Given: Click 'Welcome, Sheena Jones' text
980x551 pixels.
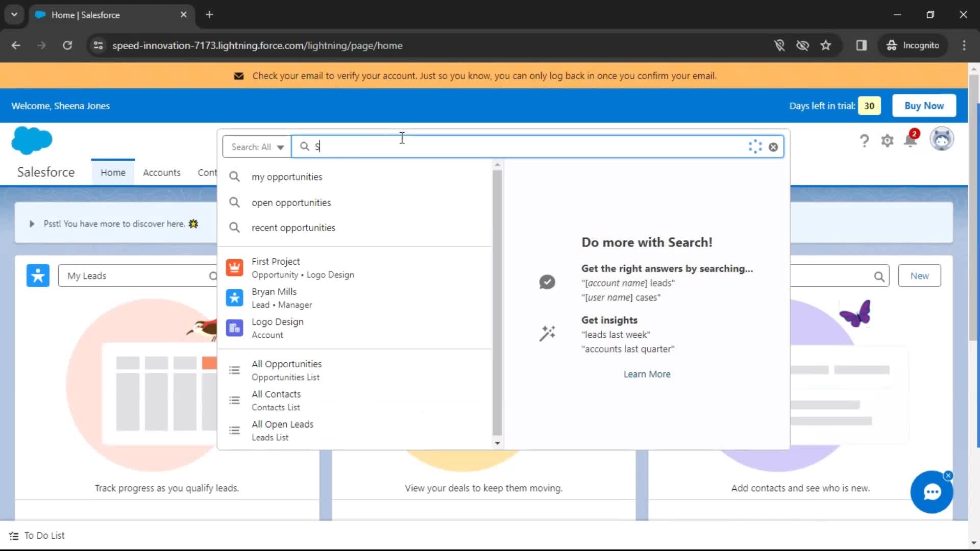Looking at the screenshot, I should (x=61, y=106).
